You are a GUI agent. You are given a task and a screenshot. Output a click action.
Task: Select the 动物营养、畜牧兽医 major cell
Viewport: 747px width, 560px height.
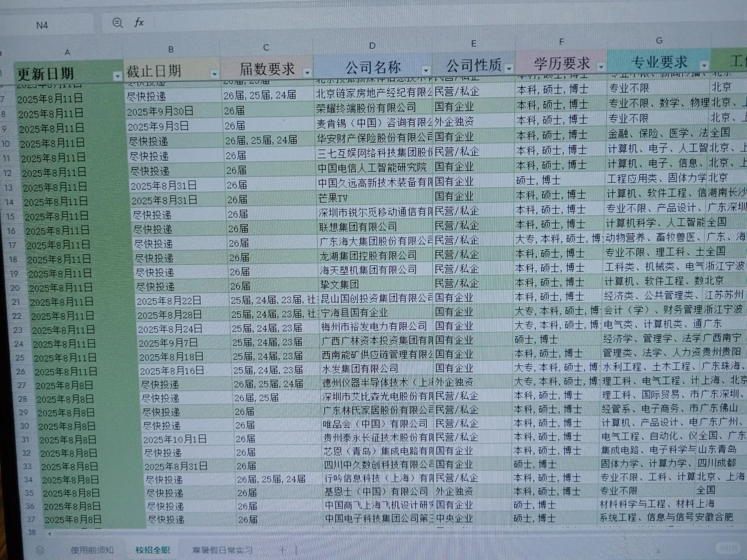pyautogui.click(x=654, y=237)
